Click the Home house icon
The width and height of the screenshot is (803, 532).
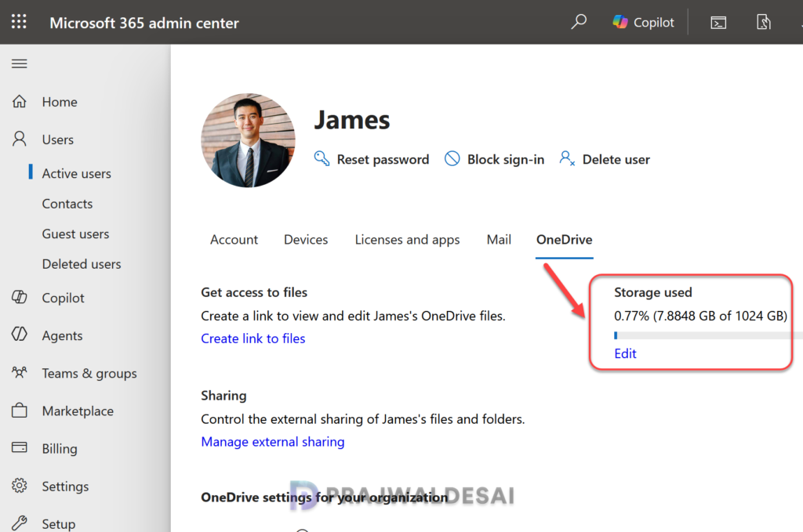(20, 101)
